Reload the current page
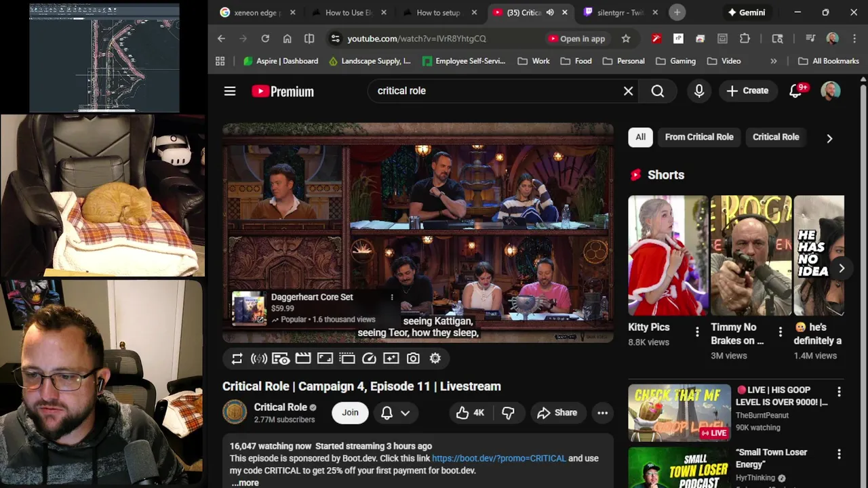The image size is (868, 488). (x=265, y=39)
